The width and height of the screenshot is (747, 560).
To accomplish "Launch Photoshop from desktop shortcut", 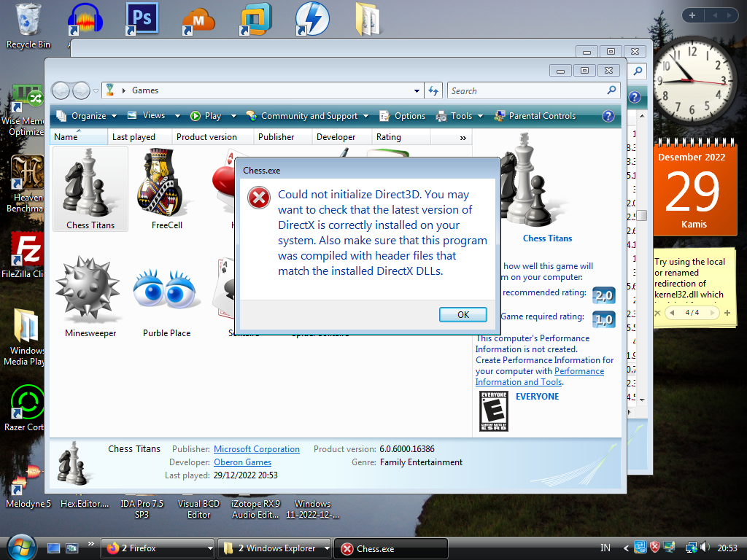I will pyautogui.click(x=142, y=20).
